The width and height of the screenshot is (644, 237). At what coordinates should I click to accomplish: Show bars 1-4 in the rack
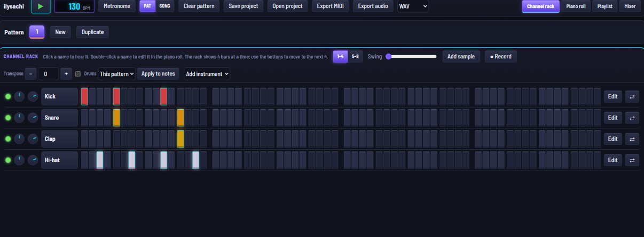pos(340,56)
